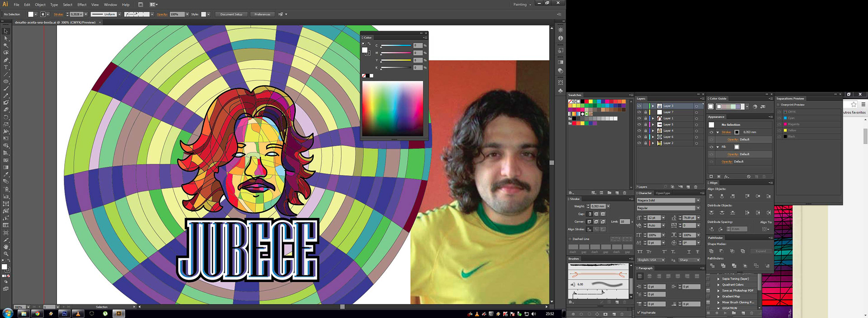Open the English: USA language dropdown

651,260
